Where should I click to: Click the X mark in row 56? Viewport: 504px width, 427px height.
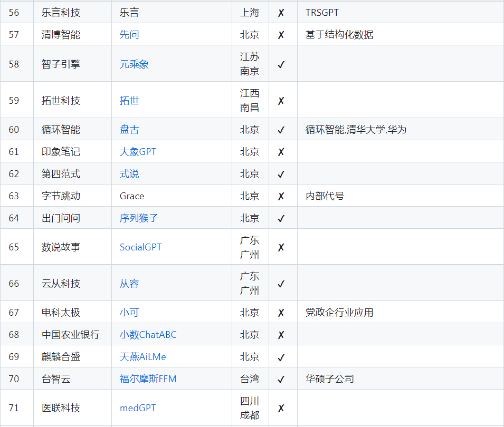coord(281,13)
